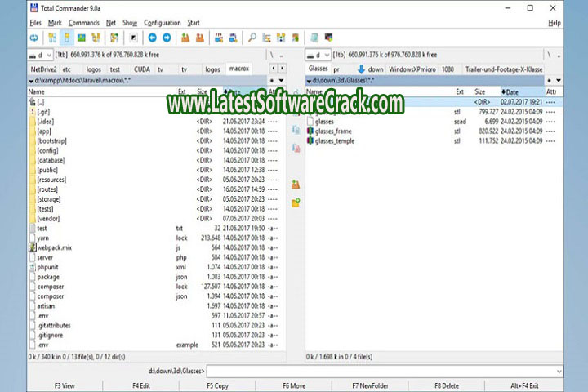Image resolution: width=588 pixels, height=392 pixels.
Task: Click the blue Forward arrow toolbar icon
Action: pos(167,38)
